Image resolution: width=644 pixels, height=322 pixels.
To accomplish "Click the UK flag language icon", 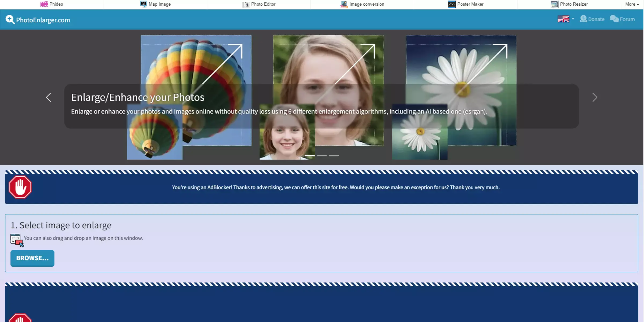I will (x=563, y=19).
